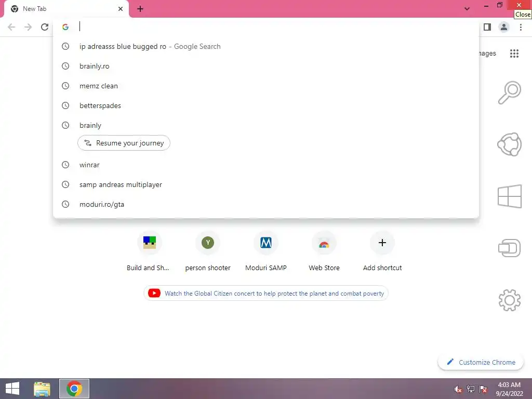The height and width of the screenshot is (399, 532).
Task: Open the taskbar clock and date
Action: coord(509,389)
